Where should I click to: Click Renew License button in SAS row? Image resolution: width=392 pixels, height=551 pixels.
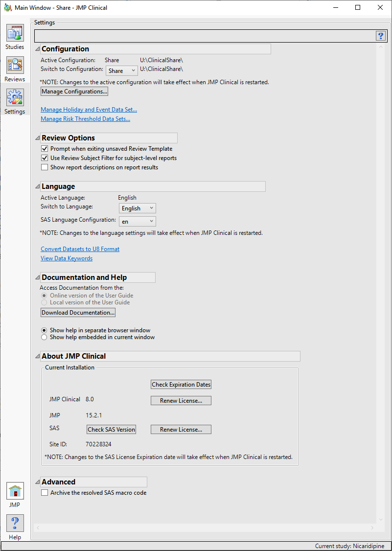tap(181, 430)
